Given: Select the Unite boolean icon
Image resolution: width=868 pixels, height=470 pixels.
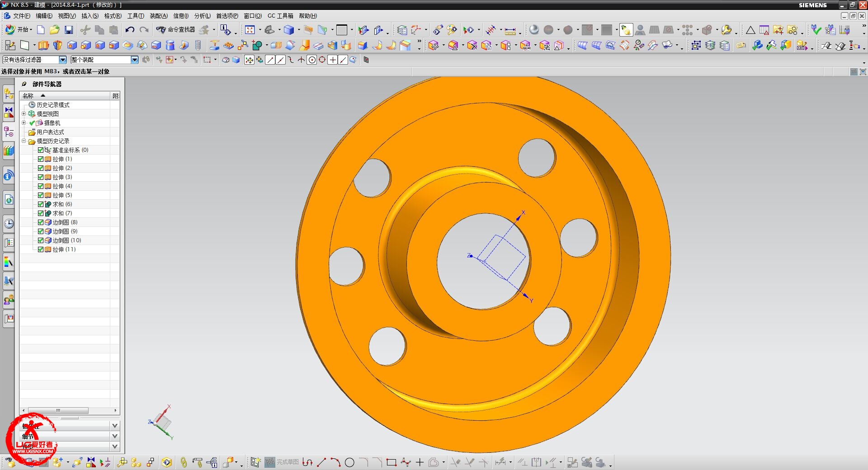Looking at the screenshot, I should point(257,45).
